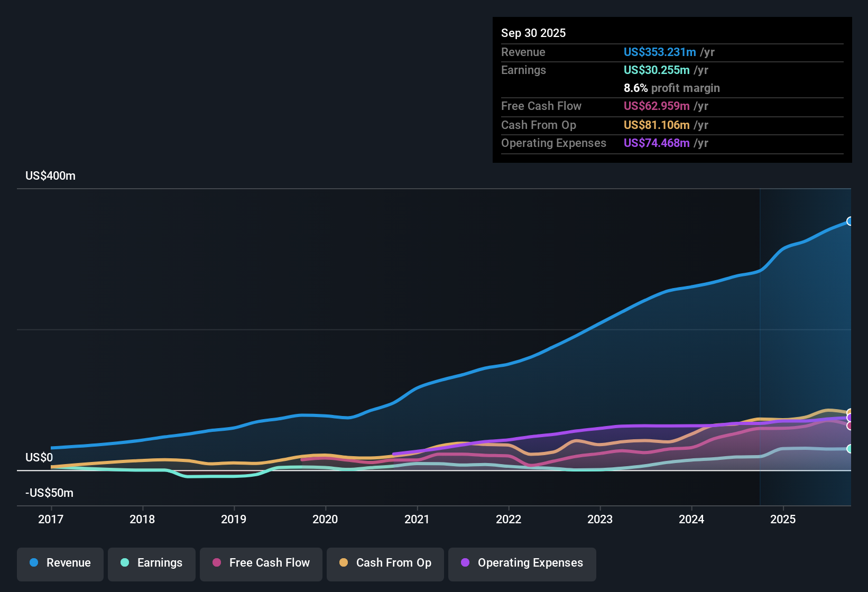This screenshot has height=592, width=868.
Task: Toggle the Earnings series legend button
Action: click(152, 563)
